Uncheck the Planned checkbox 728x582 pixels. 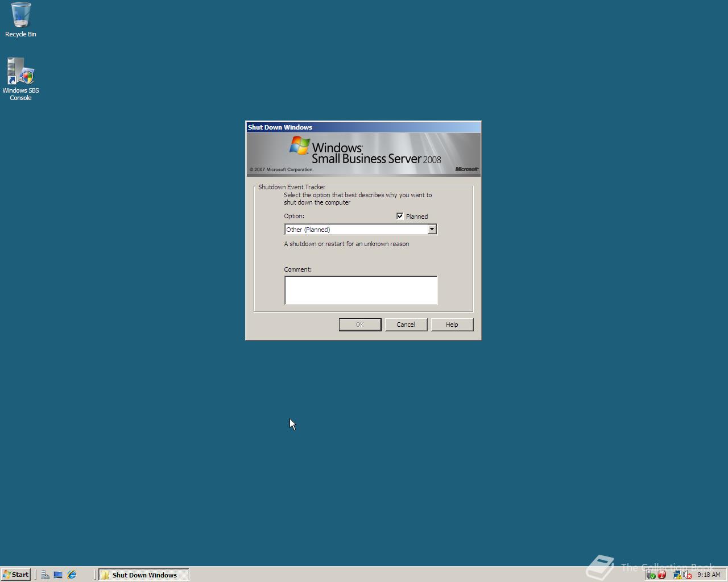pyautogui.click(x=400, y=216)
